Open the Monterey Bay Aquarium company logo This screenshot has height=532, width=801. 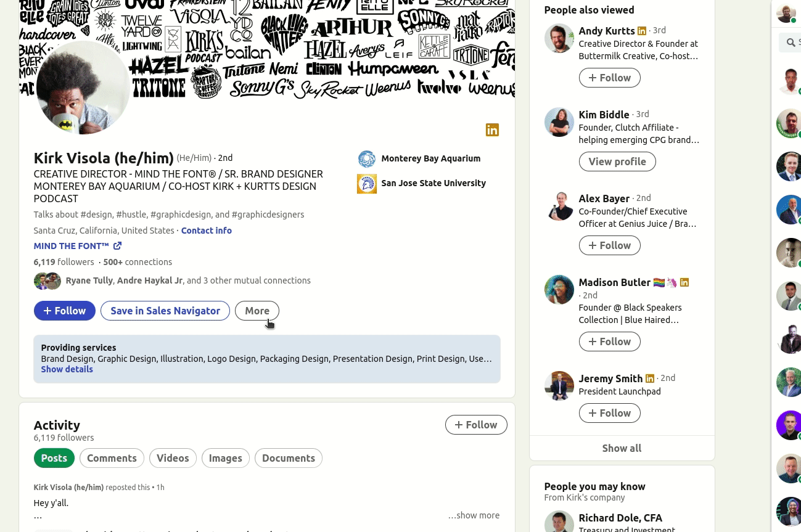pos(366,158)
